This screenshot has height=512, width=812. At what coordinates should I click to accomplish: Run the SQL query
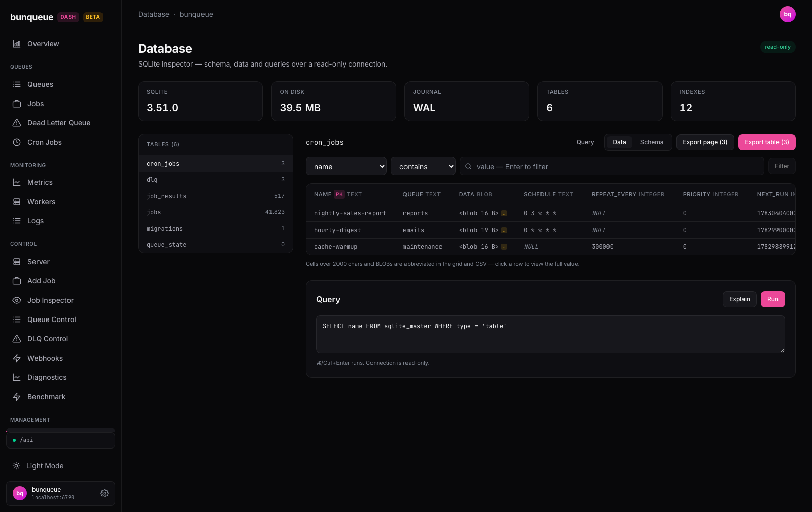coord(772,299)
